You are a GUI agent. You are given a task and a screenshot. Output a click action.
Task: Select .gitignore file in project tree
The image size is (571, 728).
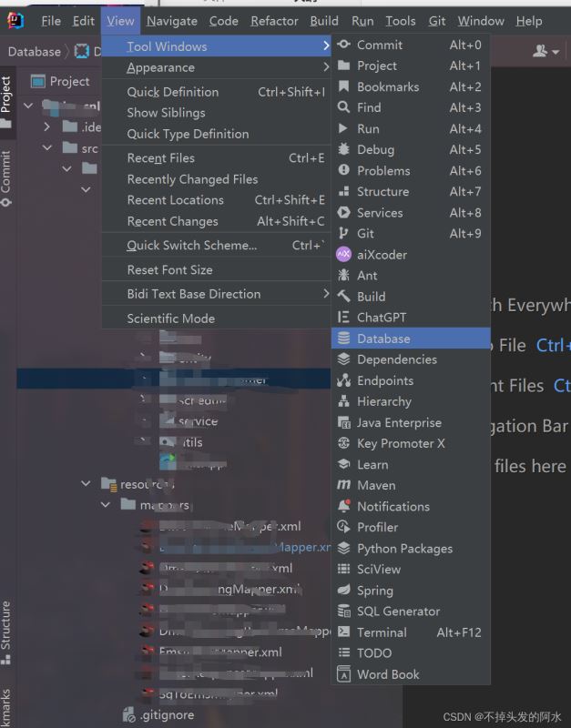158,714
